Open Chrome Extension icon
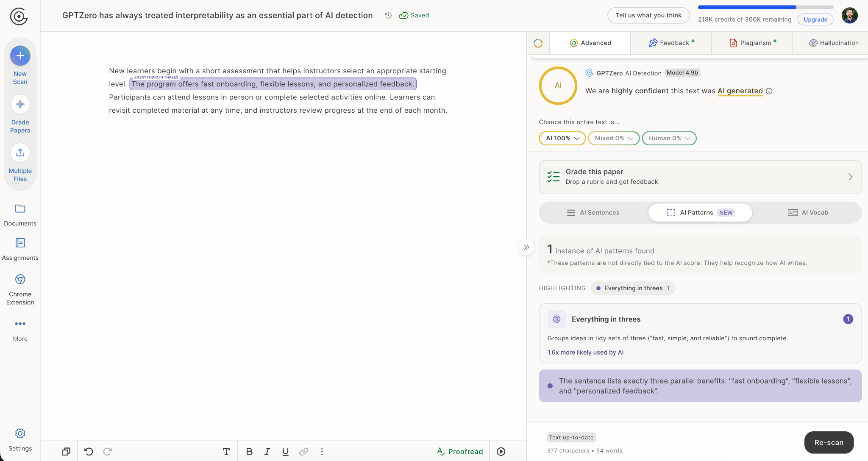The width and height of the screenshot is (868, 461). coord(20,279)
